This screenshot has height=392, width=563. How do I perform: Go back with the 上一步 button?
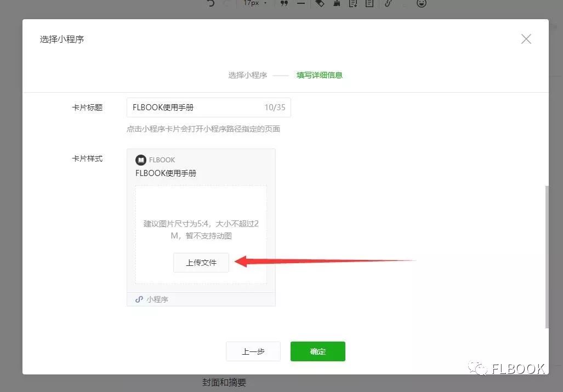[253, 351]
